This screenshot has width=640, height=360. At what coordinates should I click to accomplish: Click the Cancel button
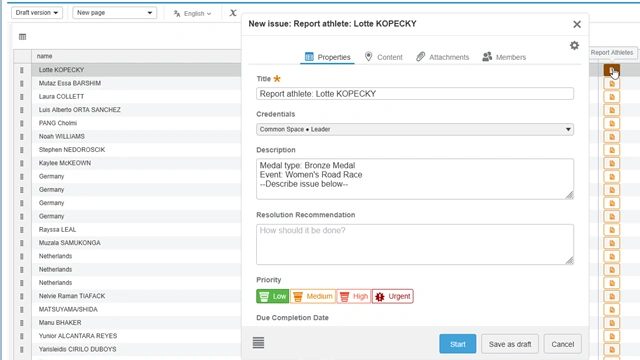tap(562, 344)
